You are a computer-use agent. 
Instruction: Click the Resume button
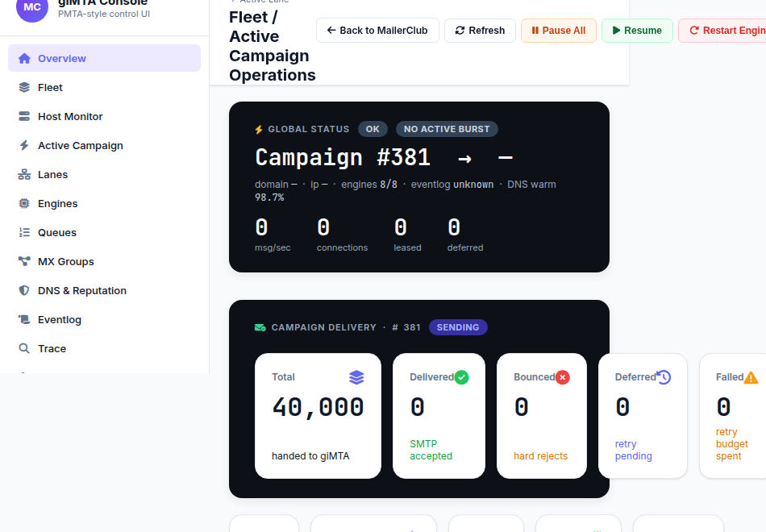[x=637, y=31]
